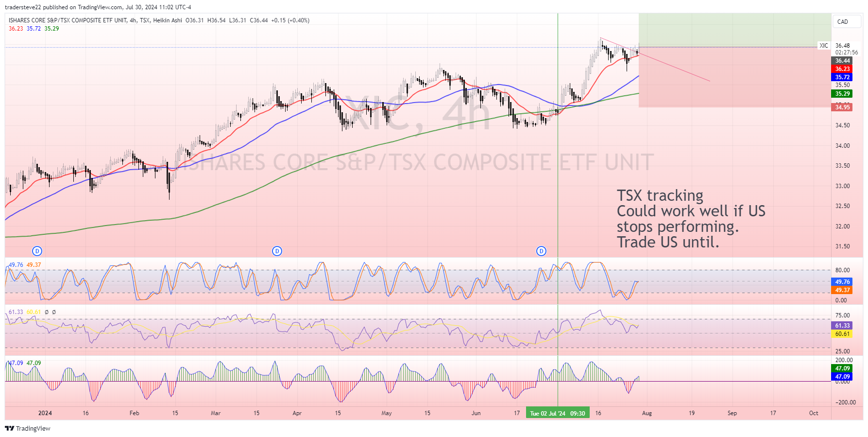Click the 60.61 yellow RSI axis label
868x437 pixels.
tap(842, 334)
